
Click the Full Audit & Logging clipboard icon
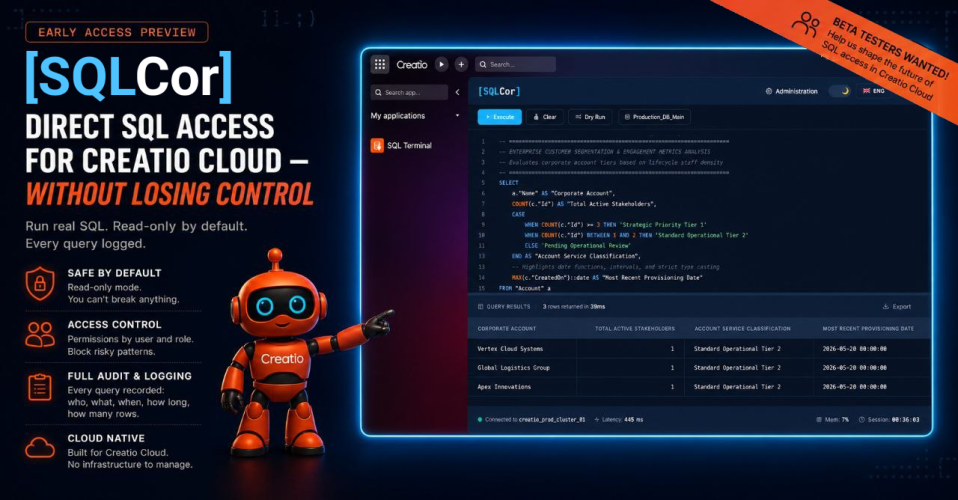pos(40,388)
